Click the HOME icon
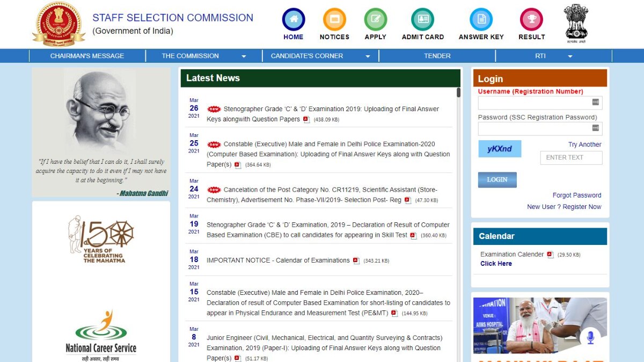 click(293, 19)
